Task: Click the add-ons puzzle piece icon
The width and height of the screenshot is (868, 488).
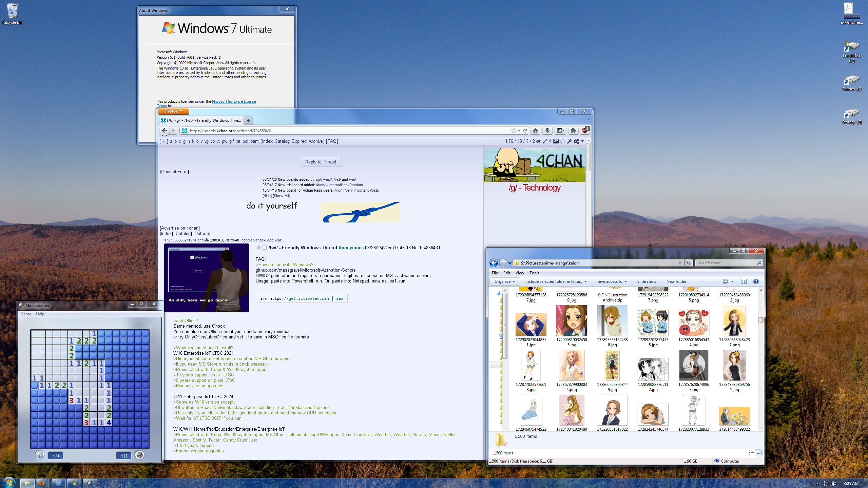Action: click(x=573, y=131)
